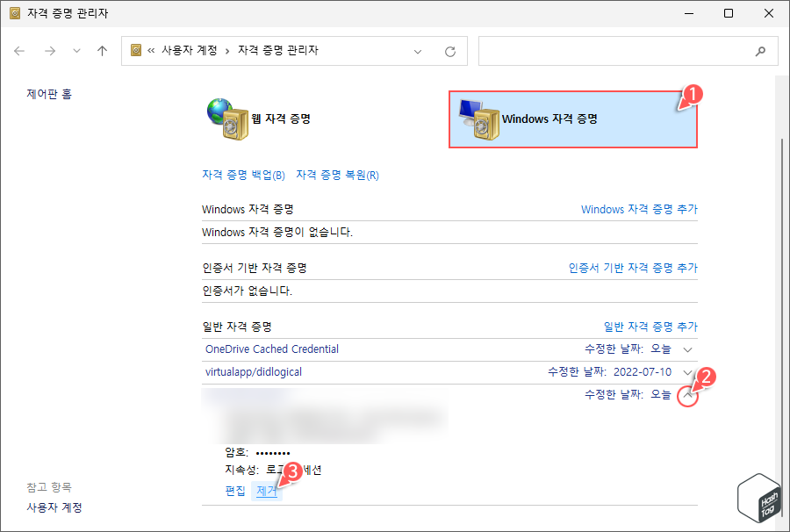
Task: Click inside the search input field
Action: [614, 51]
